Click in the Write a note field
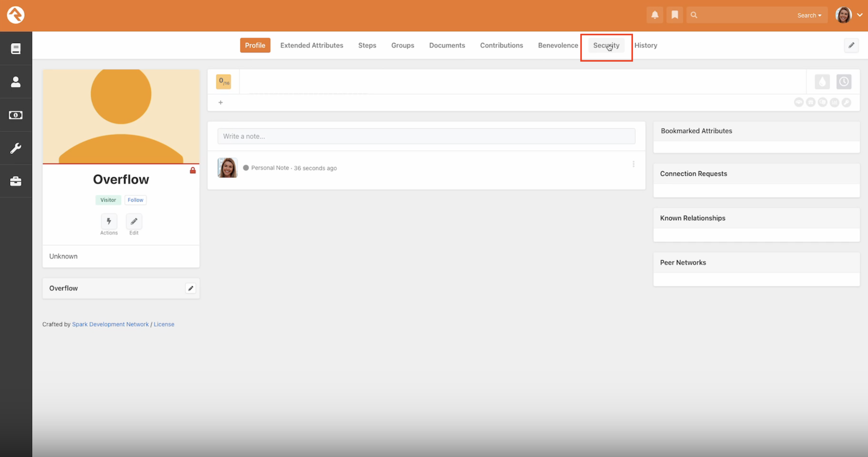The height and width of the screenshot is (457, 868). click(x=426, y=136)
